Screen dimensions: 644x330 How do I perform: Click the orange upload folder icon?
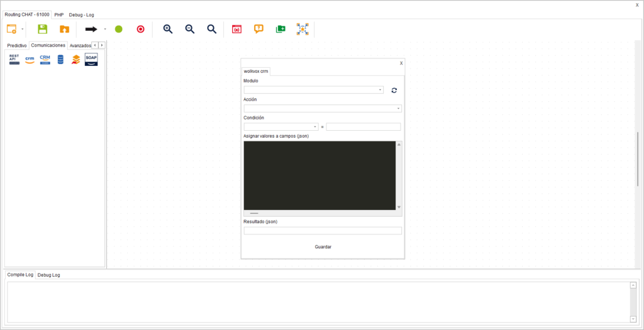65,29
